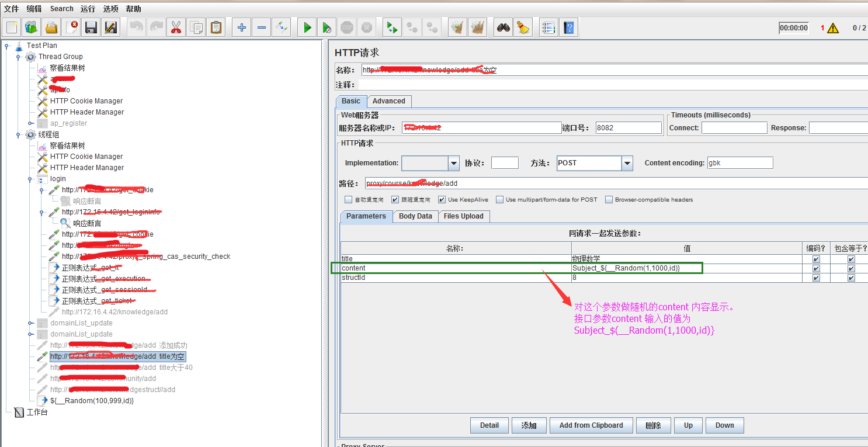The image size is (868, 447).
Task: Click the 添加 button to add a parameter
Action: pos(529,425)
